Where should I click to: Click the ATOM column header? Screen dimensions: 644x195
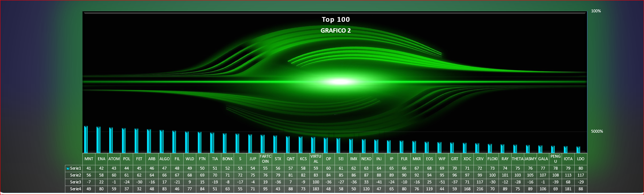coord(114,159)
